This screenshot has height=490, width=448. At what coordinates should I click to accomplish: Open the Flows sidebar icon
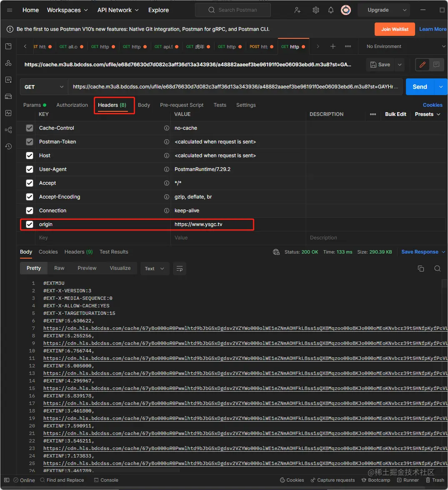point(8,130)
